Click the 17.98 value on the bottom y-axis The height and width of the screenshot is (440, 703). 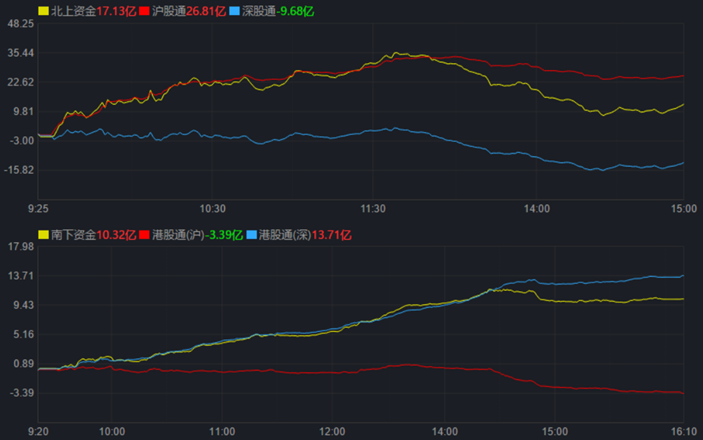point(20,246)
